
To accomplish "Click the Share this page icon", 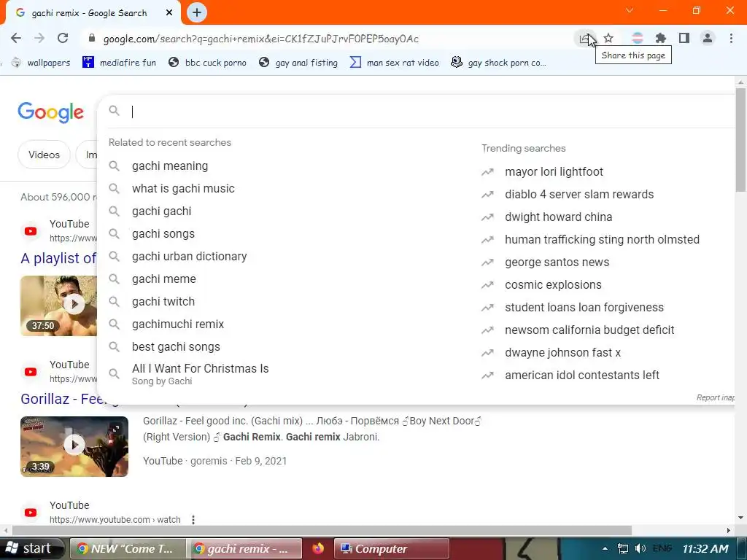I will (x=584, y=38).
